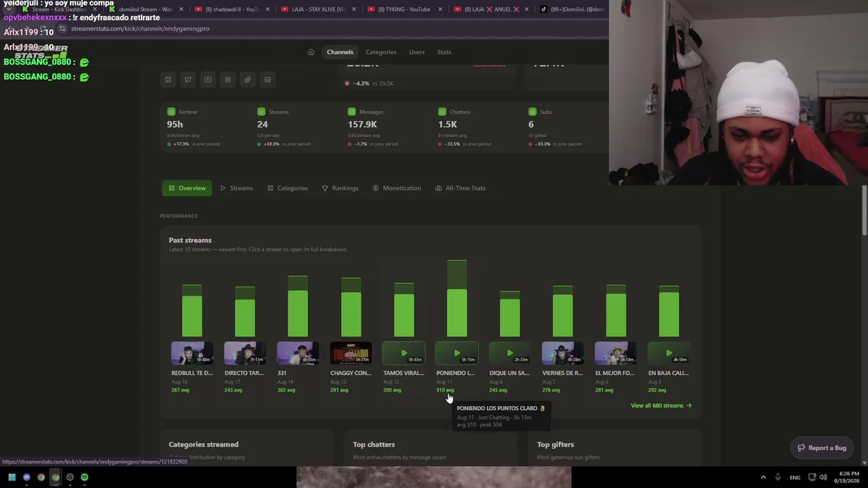This screenshot has height=488, width=868.
Task: Click the browser address bar URL
Action: [x=140, y=28]
